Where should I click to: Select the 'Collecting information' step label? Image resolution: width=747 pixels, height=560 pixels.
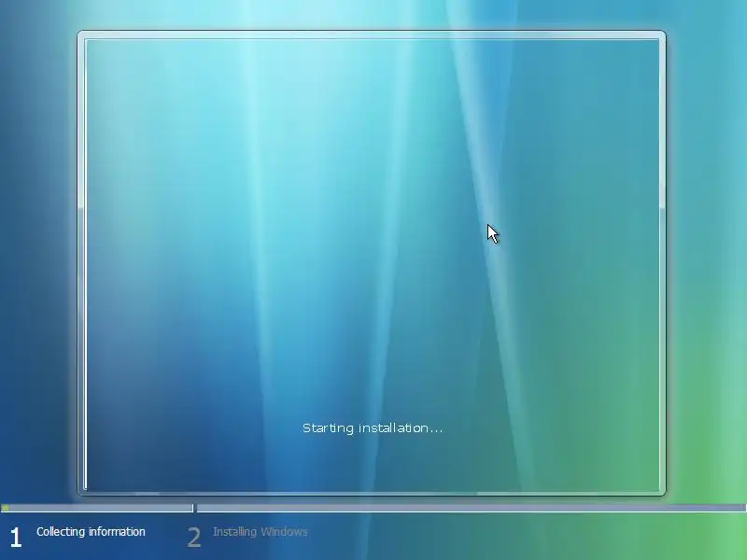(91, 531)
